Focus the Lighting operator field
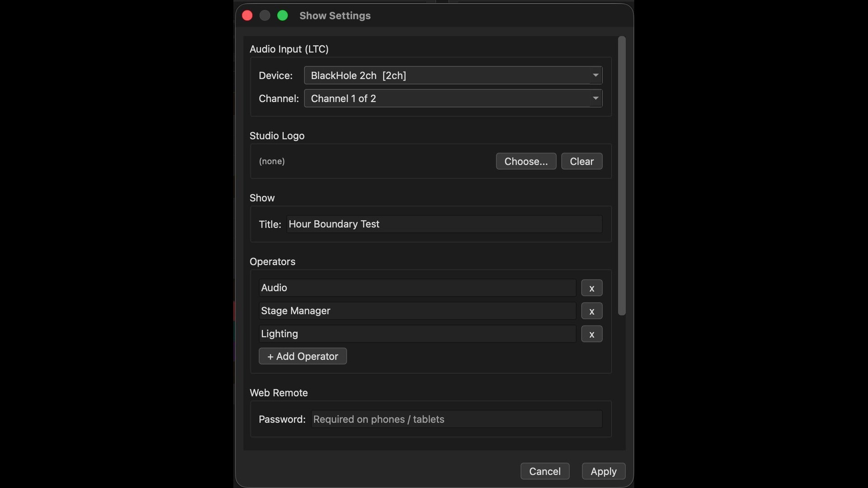868x488 pixels. pos(417,334)
